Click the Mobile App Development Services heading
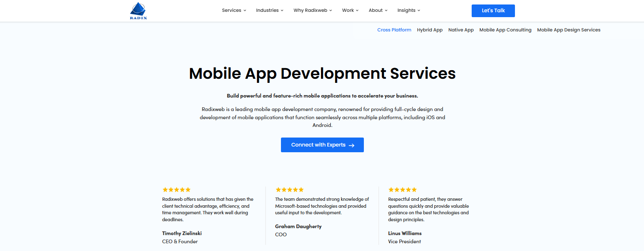 tap(322, 73)
